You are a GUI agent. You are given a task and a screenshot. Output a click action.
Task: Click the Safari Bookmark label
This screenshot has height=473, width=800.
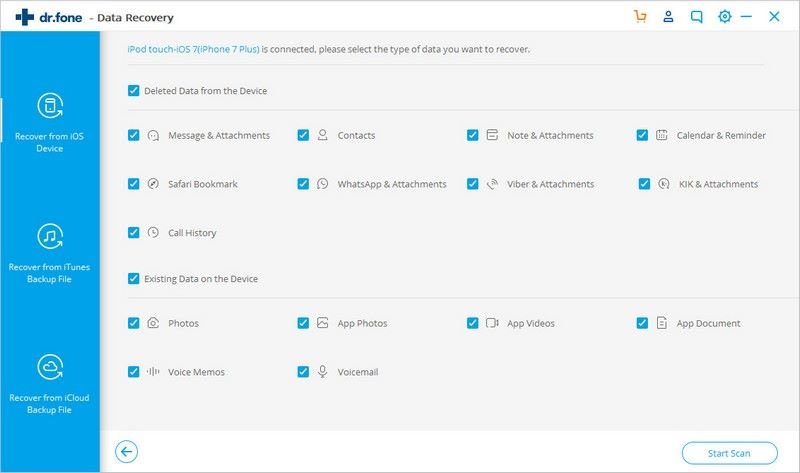pyautogui.click(x=203, y=184)
